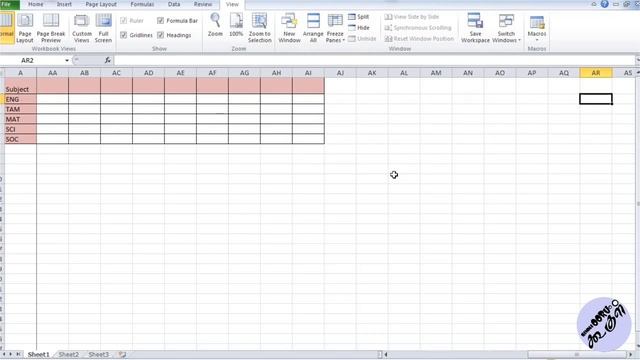Open the File tab
Viewport: 640px width, 360px height.
pyautogui.click(x=8, y=4)
